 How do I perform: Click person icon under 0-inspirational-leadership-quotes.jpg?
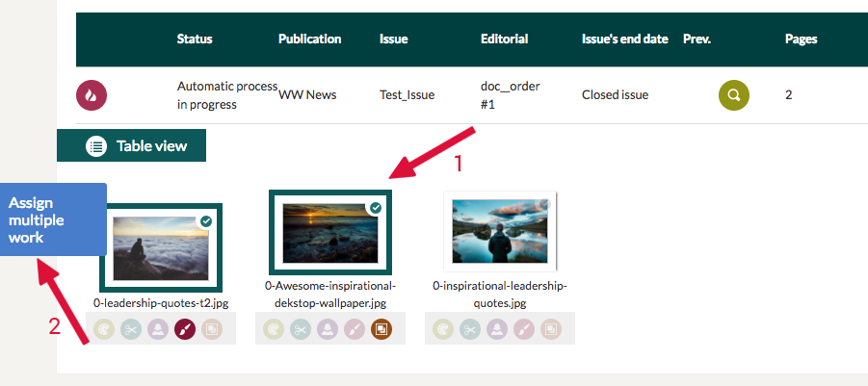pyautogui.click(x=497, y=329)
